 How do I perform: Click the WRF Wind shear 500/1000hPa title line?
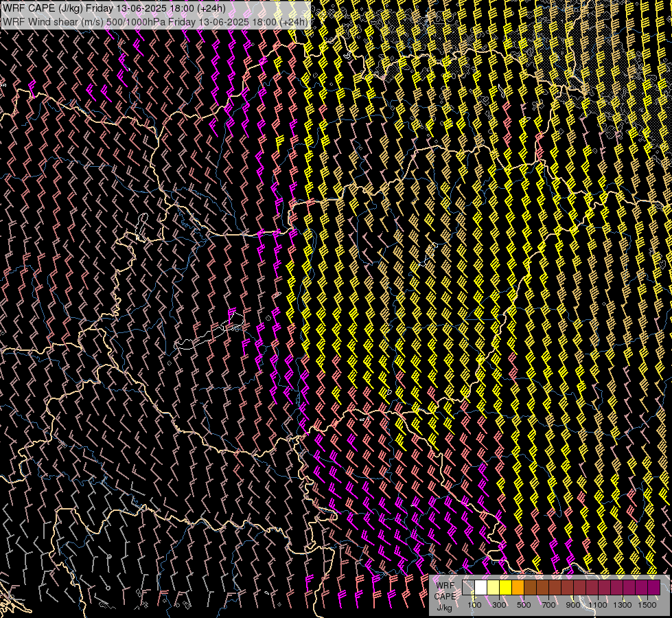point(155,21)
